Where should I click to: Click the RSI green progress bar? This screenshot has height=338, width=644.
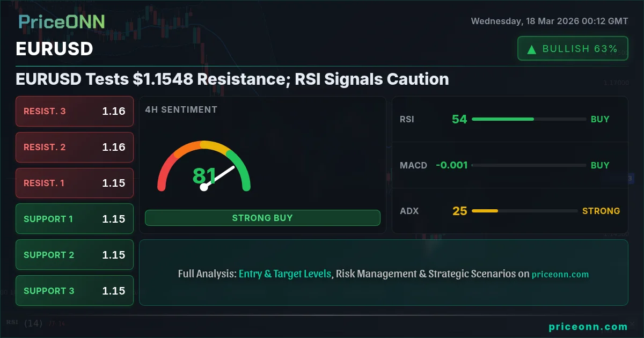[502, 119]
